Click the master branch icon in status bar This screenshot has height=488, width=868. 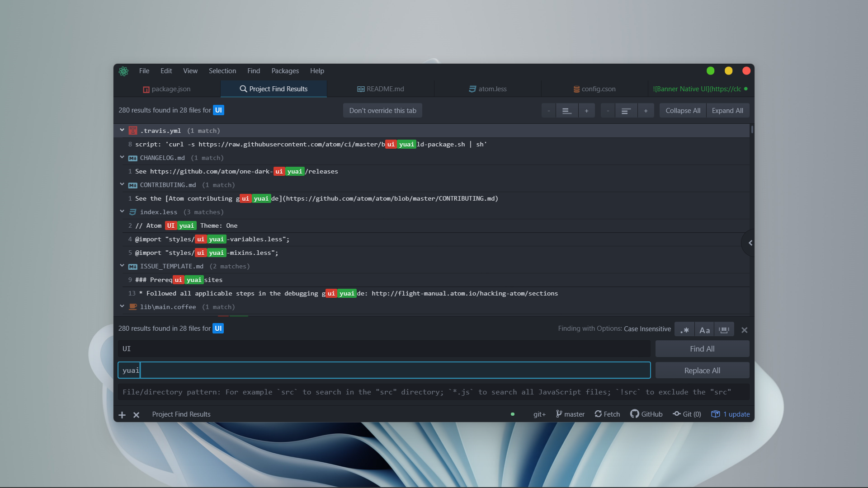pyautogui.click(x=559, y=414)
